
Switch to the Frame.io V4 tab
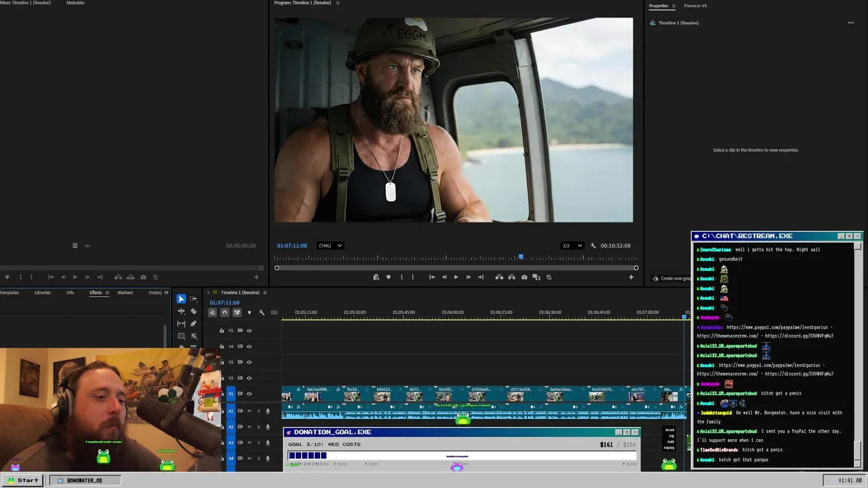[695, 5]
